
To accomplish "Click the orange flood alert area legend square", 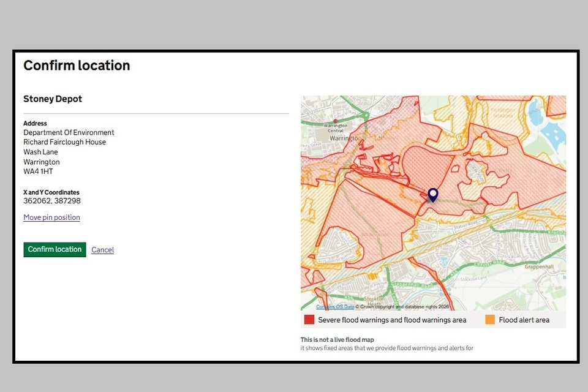I will tap(490, 320).
